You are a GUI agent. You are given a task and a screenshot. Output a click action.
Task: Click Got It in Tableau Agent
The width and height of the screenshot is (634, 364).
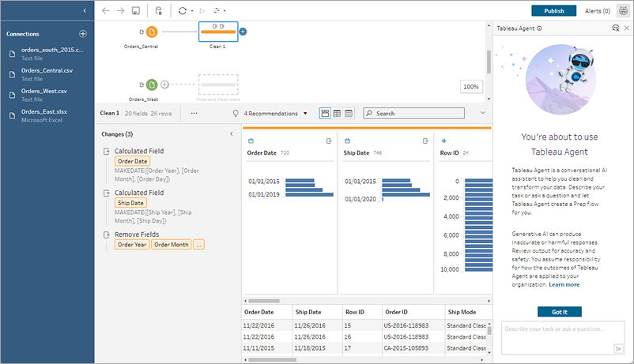tap(560, 311)
